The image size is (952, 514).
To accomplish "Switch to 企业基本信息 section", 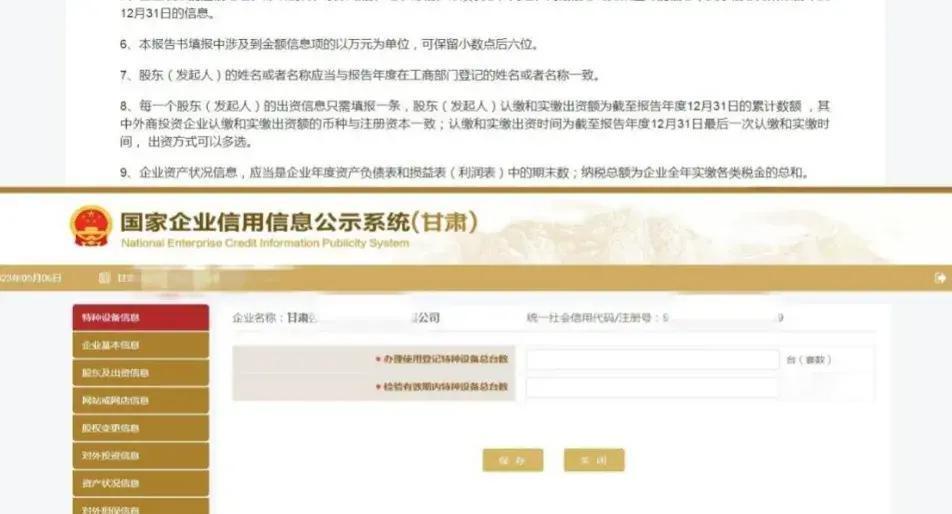I will (141, 345).
